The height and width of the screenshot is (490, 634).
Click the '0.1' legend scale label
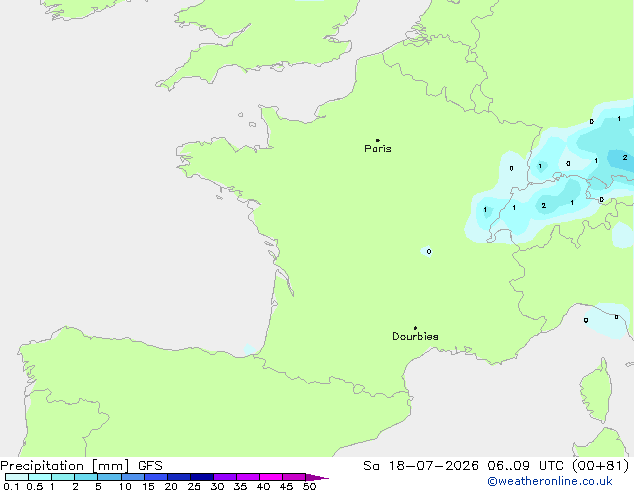click(x=11, y=486)
